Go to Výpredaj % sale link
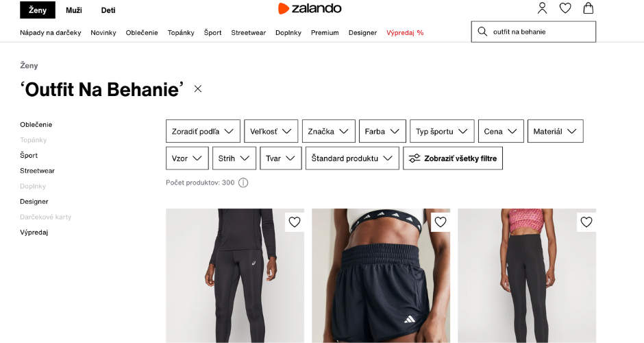Image resolution: width=644 pixels, height=343 pixels. tap(405, 32)
